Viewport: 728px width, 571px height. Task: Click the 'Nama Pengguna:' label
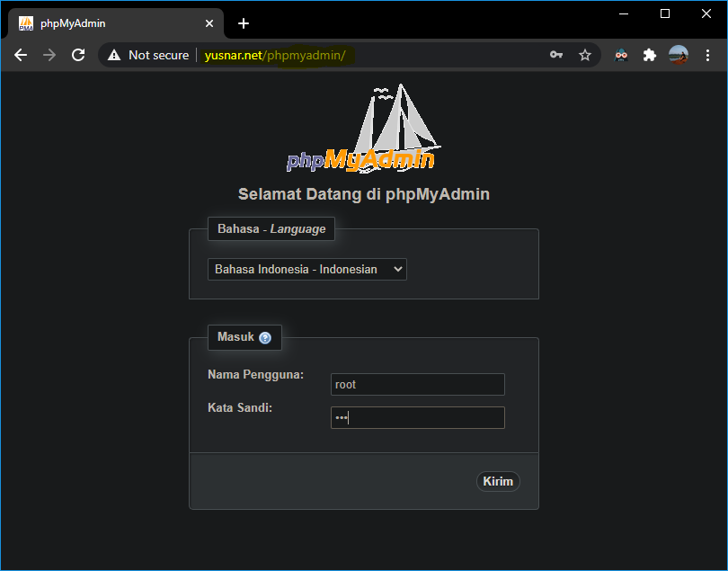point(255,374)
